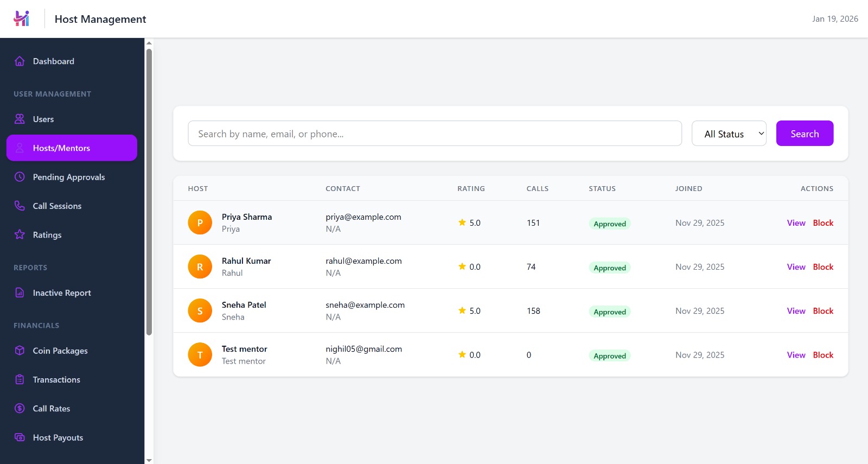868x464 pixels.
Task: Click the Host Payouts icon
Action: (20, 437)
